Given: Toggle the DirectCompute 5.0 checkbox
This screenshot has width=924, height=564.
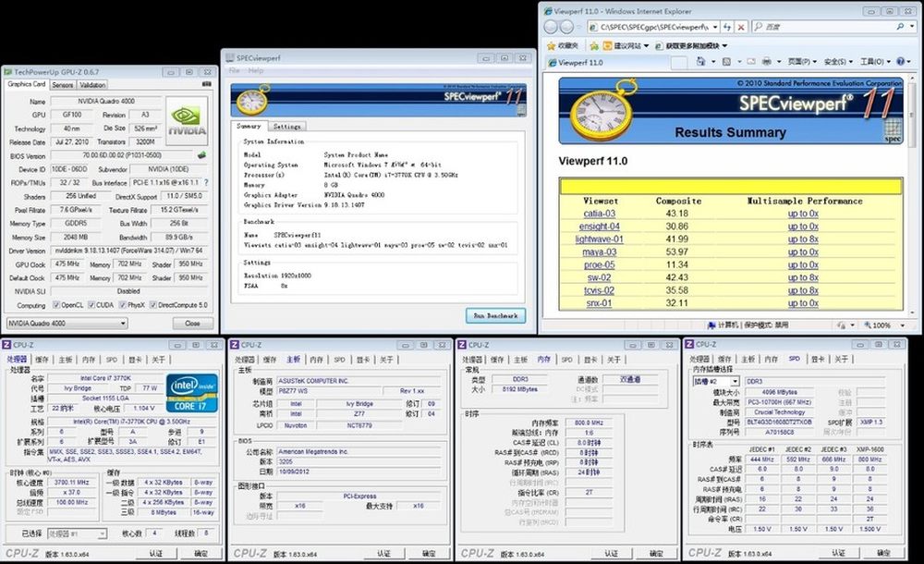Looking at the screenshot, I should (x=153, y=305).
